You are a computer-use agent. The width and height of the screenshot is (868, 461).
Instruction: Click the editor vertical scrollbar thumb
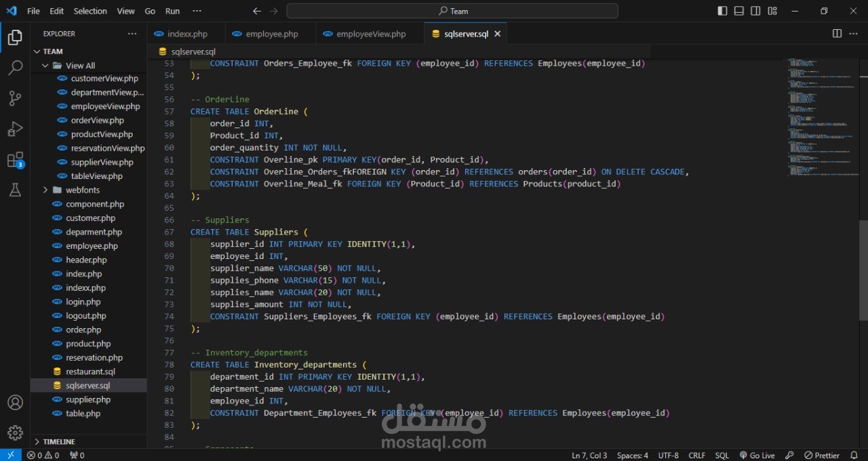tap(863, 270)
